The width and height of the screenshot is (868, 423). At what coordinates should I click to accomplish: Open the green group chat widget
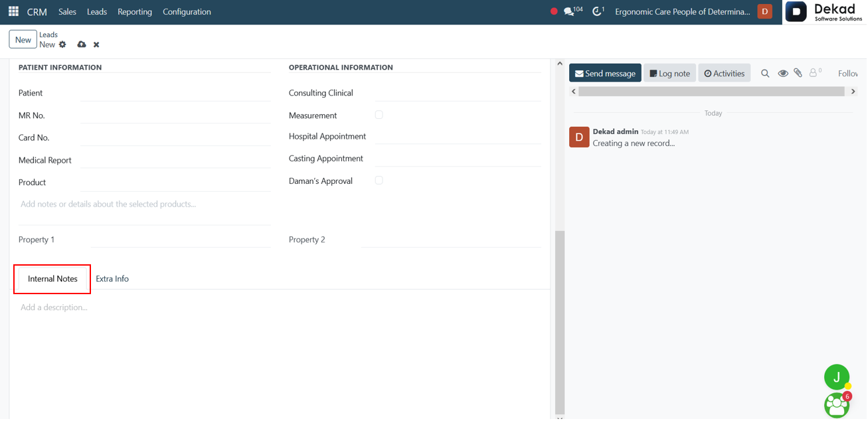click(836, 405)
